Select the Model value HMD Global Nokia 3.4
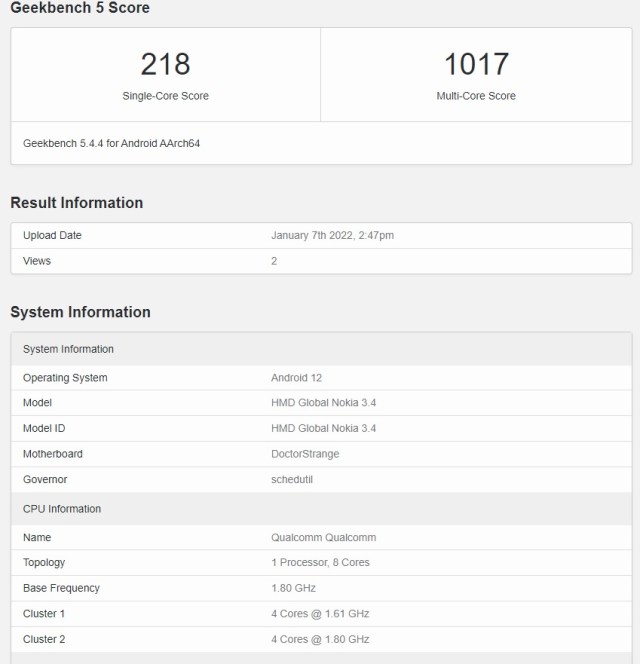The width and height of the screenshot is (640, 664). click(x=323, y=403)
